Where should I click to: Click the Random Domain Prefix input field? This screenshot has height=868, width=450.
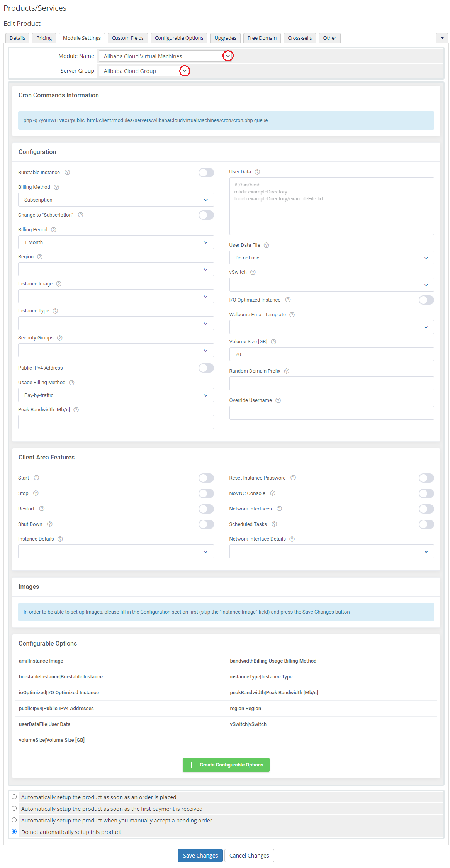point(331,383)
